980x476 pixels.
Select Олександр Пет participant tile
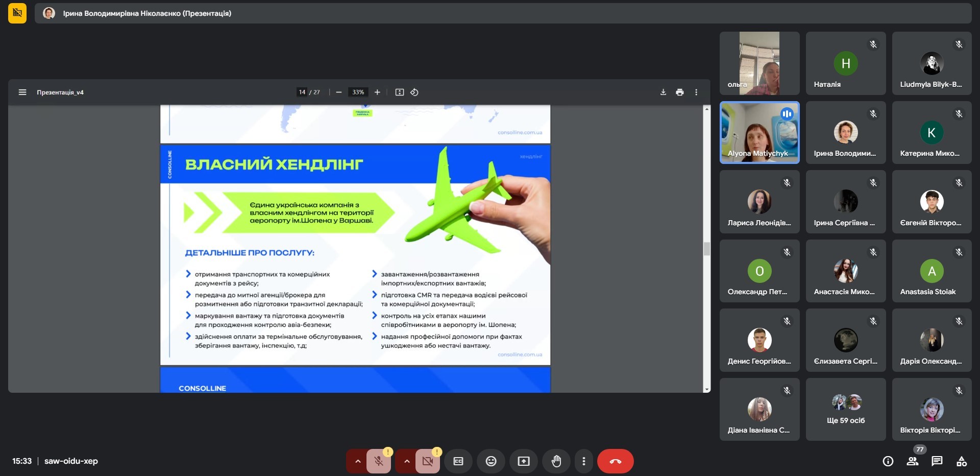759,271
